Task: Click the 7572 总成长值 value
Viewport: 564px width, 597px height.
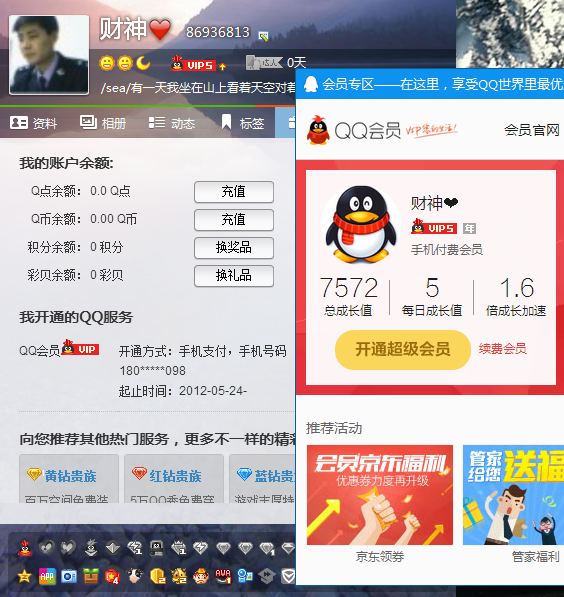Action: 348,288
